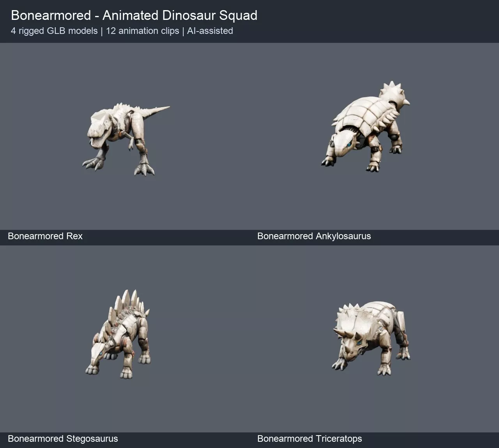Pick the Bonearmored Stegosaurus model render
Screen dimensions: 499x448
(x=118, y=334)
